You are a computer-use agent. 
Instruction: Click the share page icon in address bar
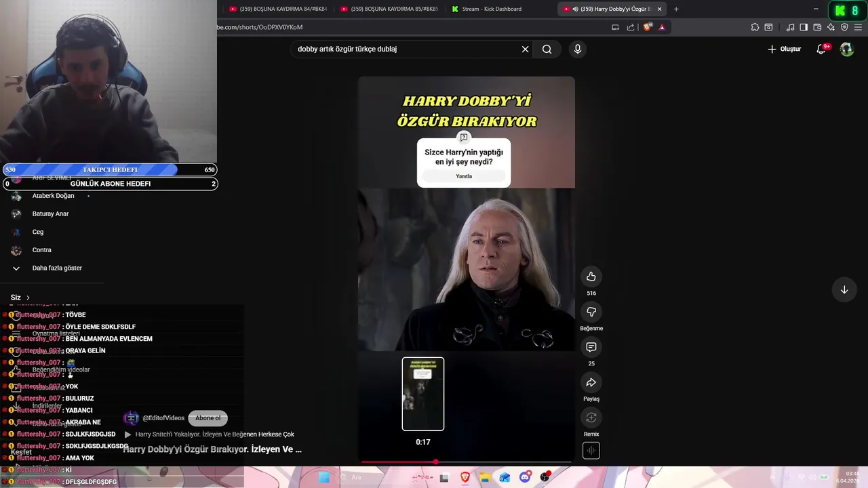631,27
